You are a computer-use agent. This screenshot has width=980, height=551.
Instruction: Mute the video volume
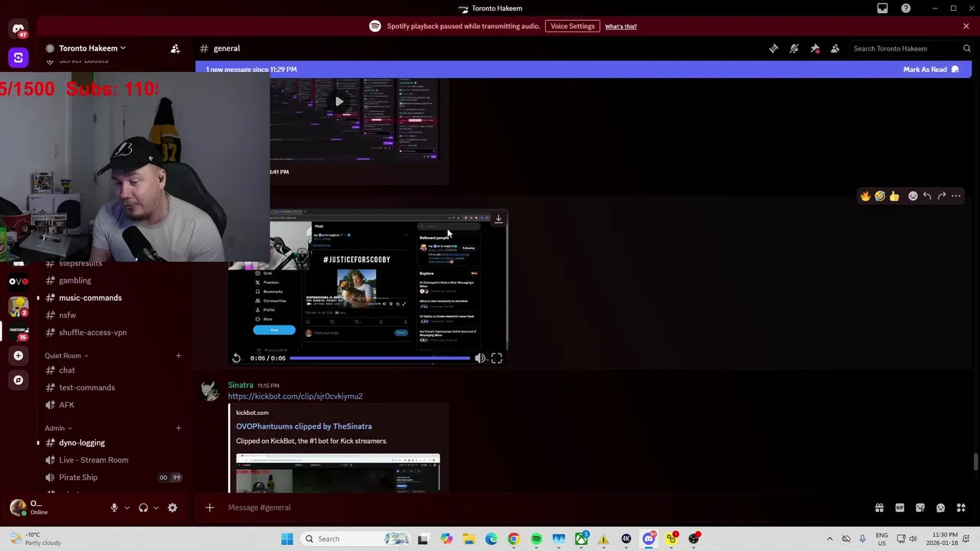coord(479,358)
